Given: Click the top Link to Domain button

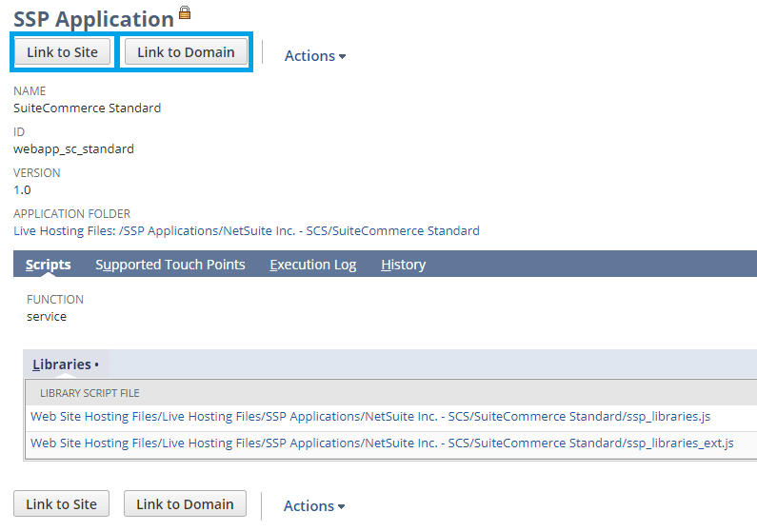Looking at the screenshot, I should click(186, 51).
